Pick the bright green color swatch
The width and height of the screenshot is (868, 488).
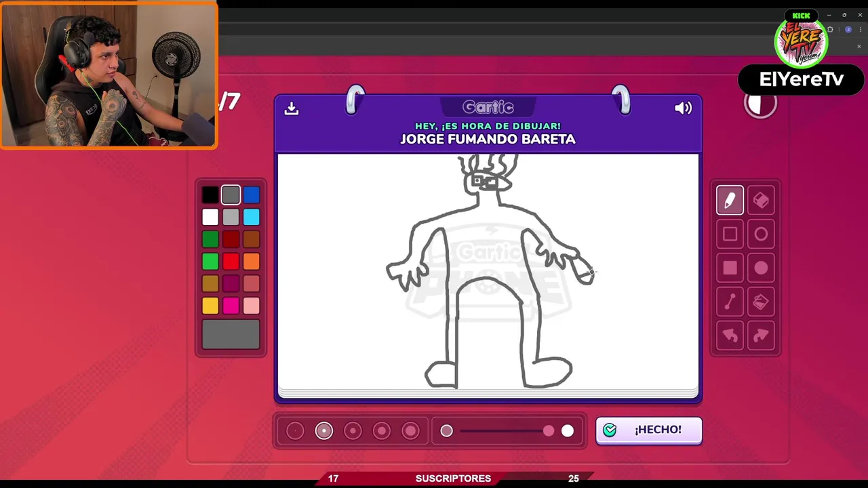pos(210,262)
